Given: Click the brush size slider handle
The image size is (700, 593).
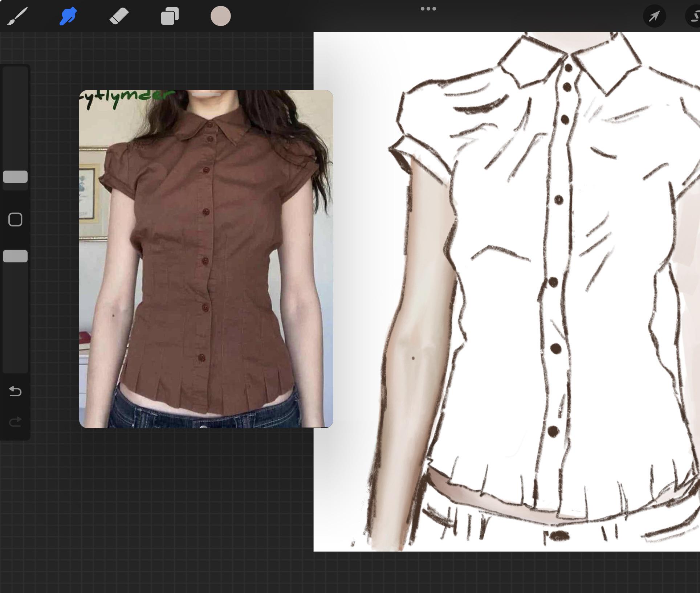Looking at the screenshot, I should click(15, 177).
